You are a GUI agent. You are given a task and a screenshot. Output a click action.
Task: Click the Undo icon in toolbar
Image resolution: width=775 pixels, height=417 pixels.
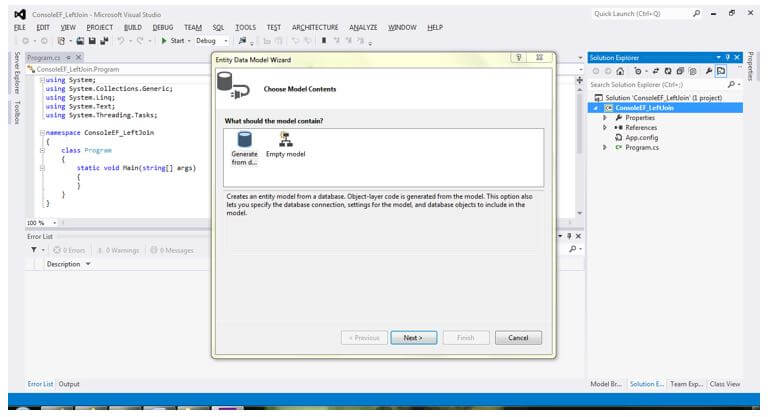[x=121, y=41]
